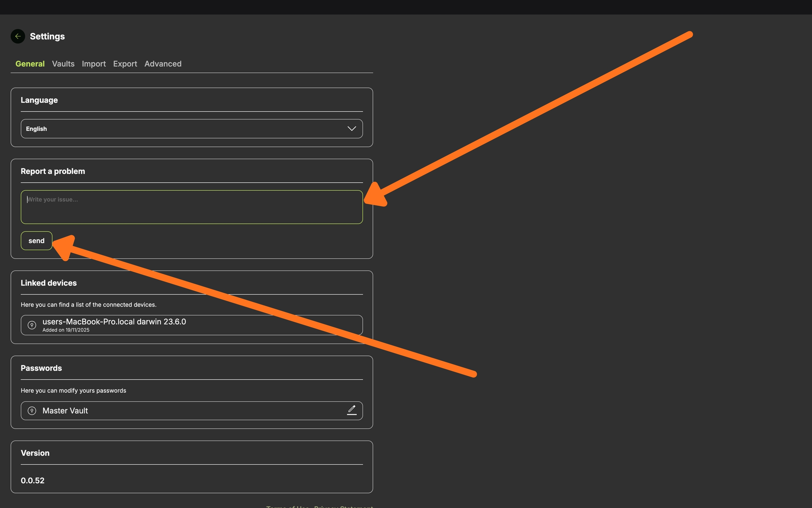The height and width of the screenshot is (508, 812).
Task: Edit Master Vault password with pencil icon
Action: click(x=352, y=410)
